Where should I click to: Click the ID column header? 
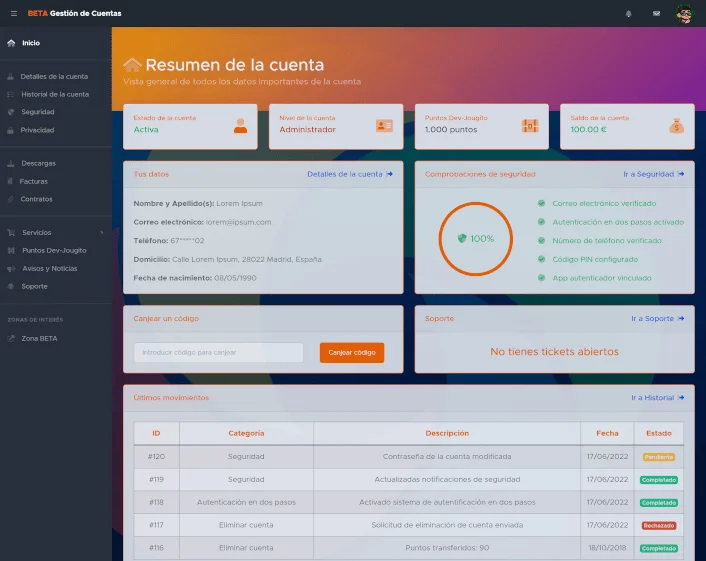[x=156, y=433]
